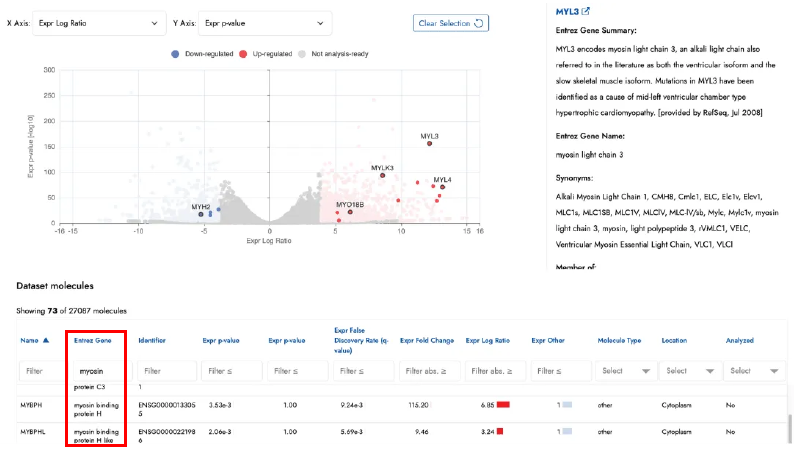Open MYL3 external link icon

tap(586, 12)
